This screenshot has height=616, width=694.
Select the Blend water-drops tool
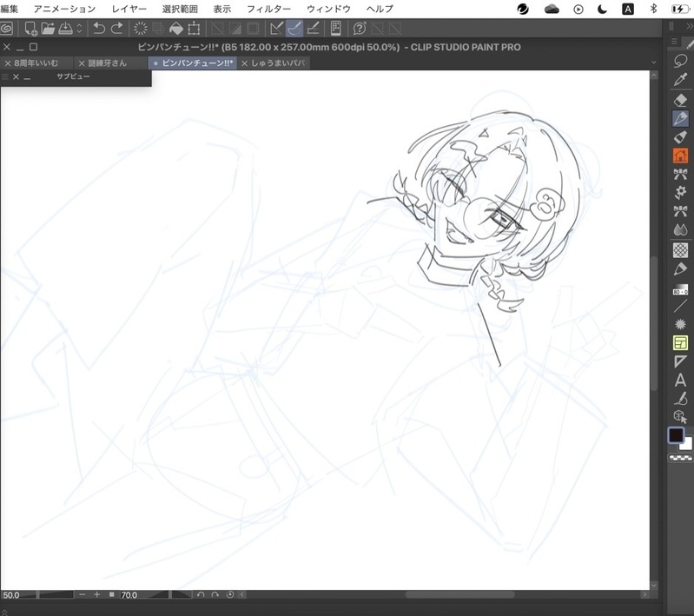click(680, 229)
